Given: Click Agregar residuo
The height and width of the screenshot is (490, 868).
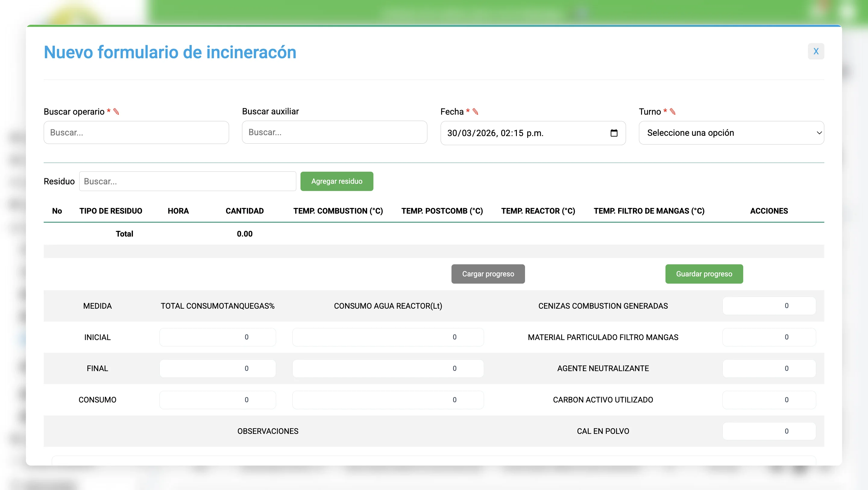Looking at the screenshot, I should click(x=337, y=181).
